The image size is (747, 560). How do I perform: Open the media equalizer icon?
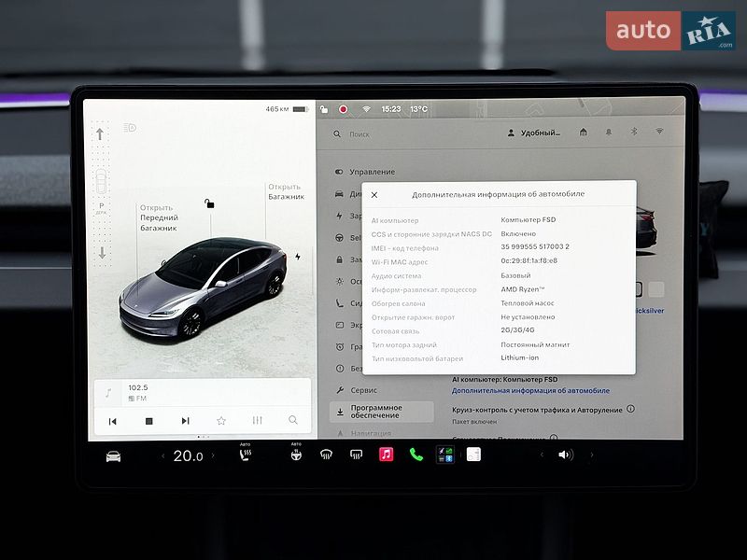258,420
